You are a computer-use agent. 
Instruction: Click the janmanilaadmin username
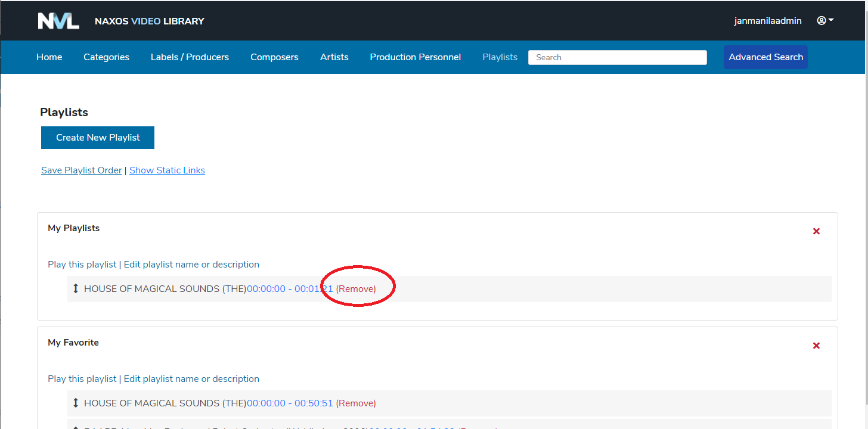coord(768,21)
